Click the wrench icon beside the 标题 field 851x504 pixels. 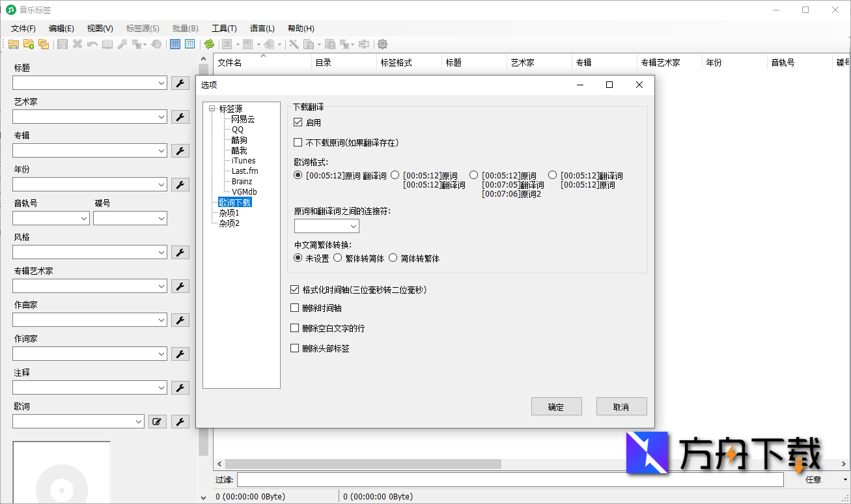[x=180, y=83]
